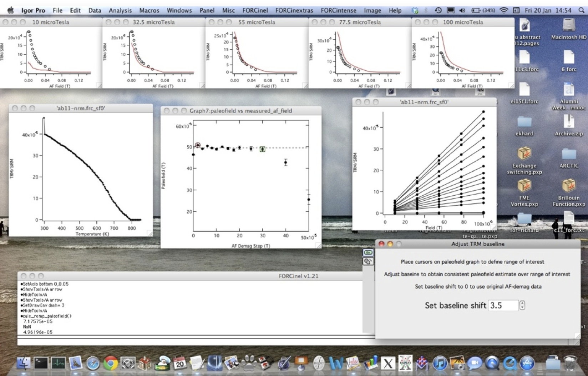Focus the 55 microTesla graph window title
This screenshot has width=588, height=376.
tap(257, 22)
